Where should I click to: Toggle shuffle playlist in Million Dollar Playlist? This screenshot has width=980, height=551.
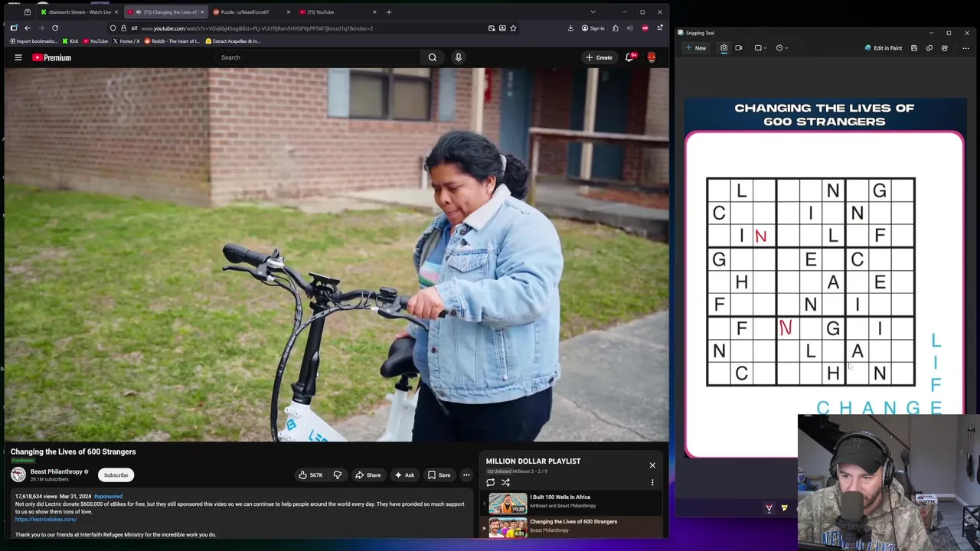pyautogui.click(x=505, y=482)
